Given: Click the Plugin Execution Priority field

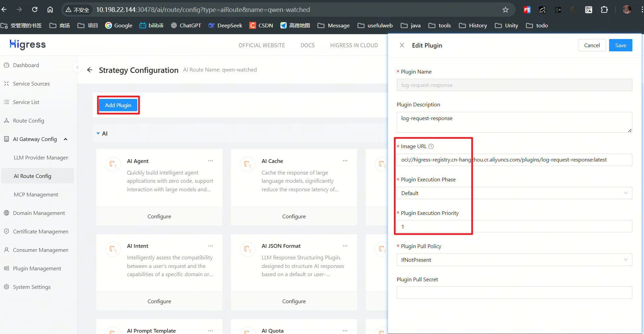Looking at the screenshot, I should (x=514, y=227).
